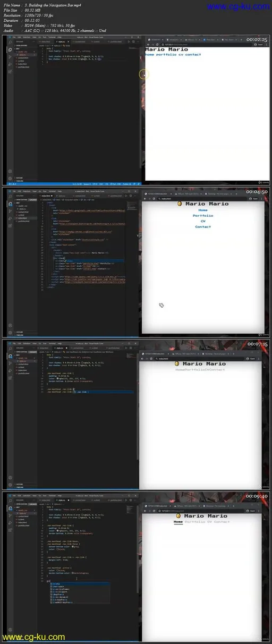The height and width of the screenshot is (644, 272).
Task: Click the address bar in the 00:09:40 frame's browser
Action: coord(201,511)
